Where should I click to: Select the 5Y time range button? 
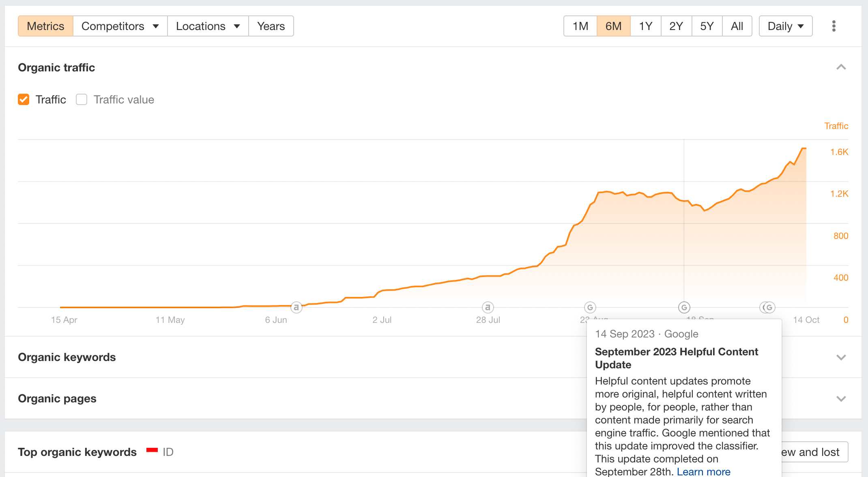tap(707, 26)
